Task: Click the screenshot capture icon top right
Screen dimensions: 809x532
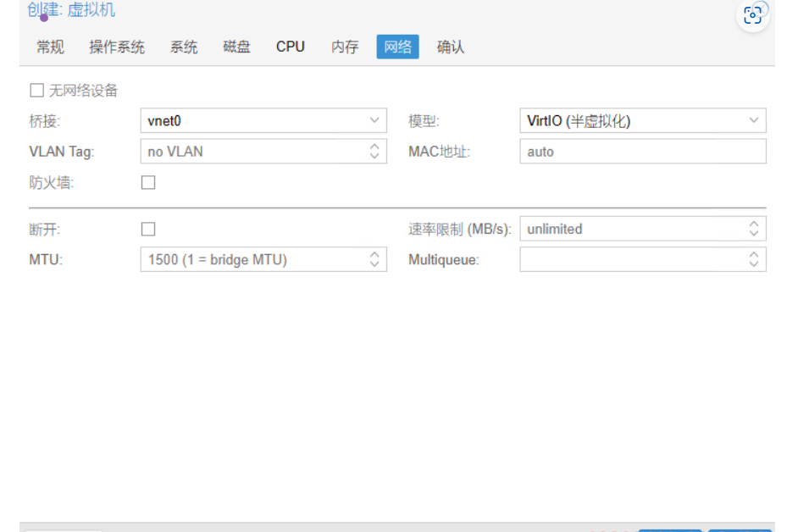Action: 753,15
